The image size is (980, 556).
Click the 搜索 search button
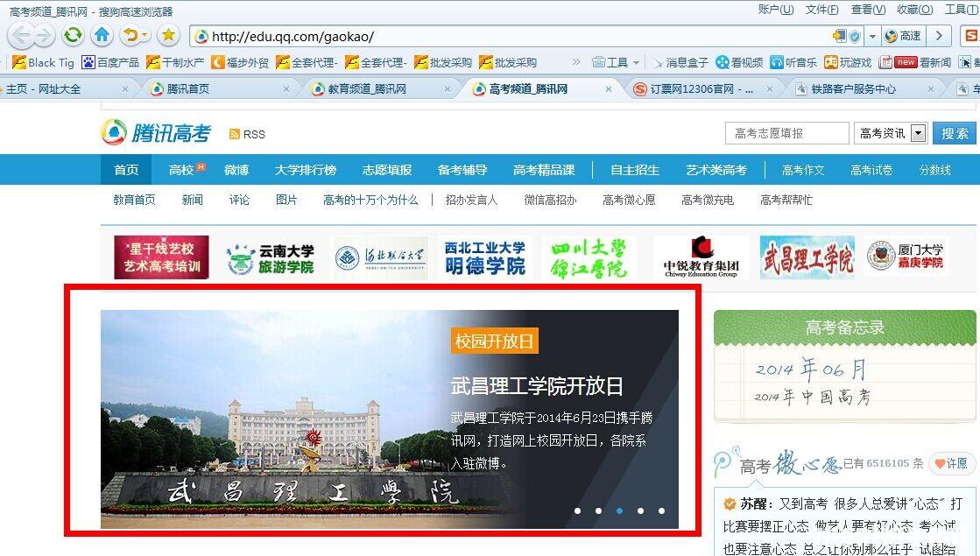[955, 133]
